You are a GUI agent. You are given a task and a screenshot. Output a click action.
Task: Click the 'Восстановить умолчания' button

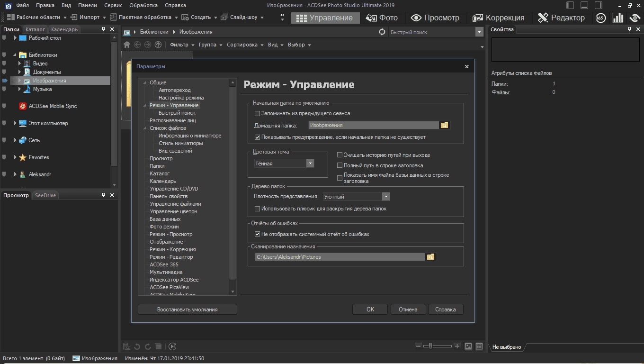tap(188, 309)
